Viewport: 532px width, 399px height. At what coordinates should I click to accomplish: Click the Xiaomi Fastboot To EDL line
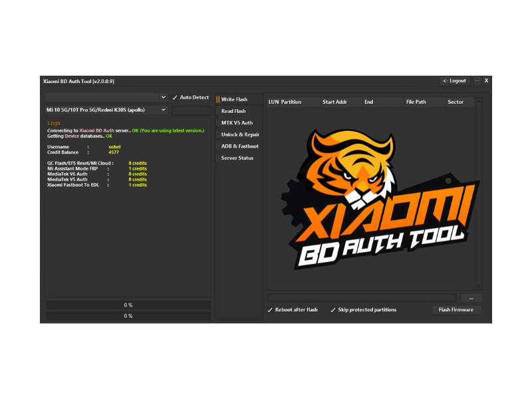tap(97, 185)
